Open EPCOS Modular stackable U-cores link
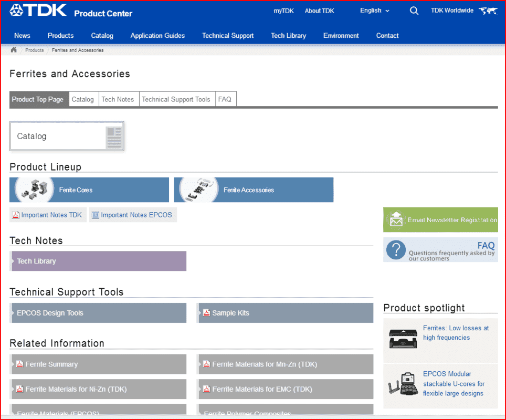Image resolution: width=506 pixels, height=420 pixels. point(454,384)
